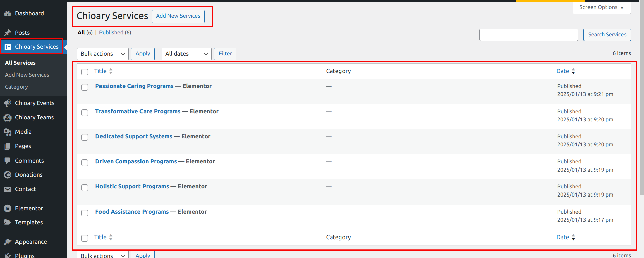The height and width of the screenshot is (258, 644).
Task: Expand the Screen Options panel
Action: [x=601, y=7]
